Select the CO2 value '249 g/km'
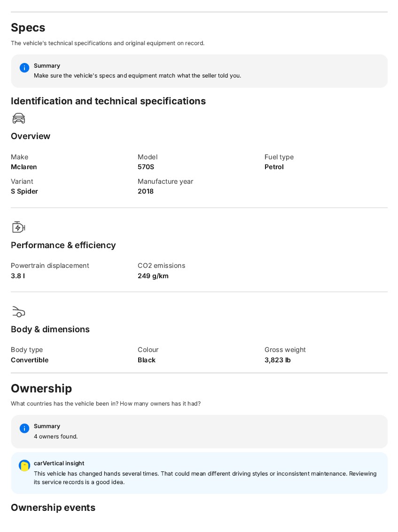The height and width of the screenshot is (532, 398). pyautogui.click(x=153, y=276)
